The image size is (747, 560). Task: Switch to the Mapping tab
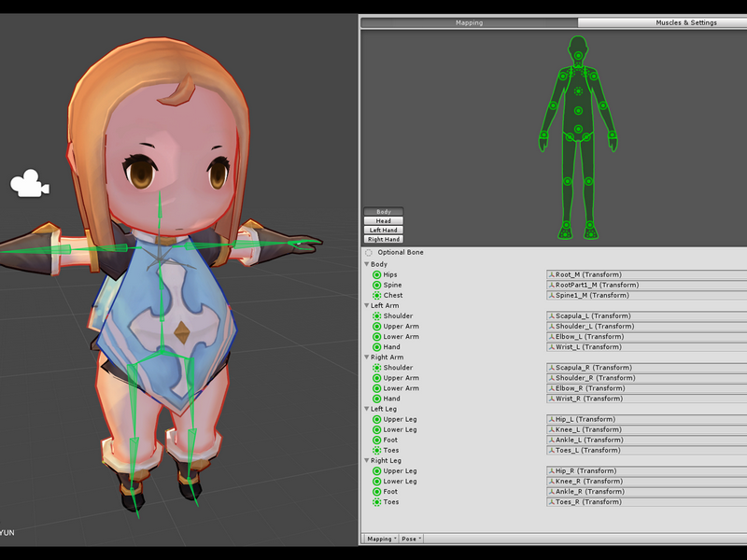tap(470, 22)
